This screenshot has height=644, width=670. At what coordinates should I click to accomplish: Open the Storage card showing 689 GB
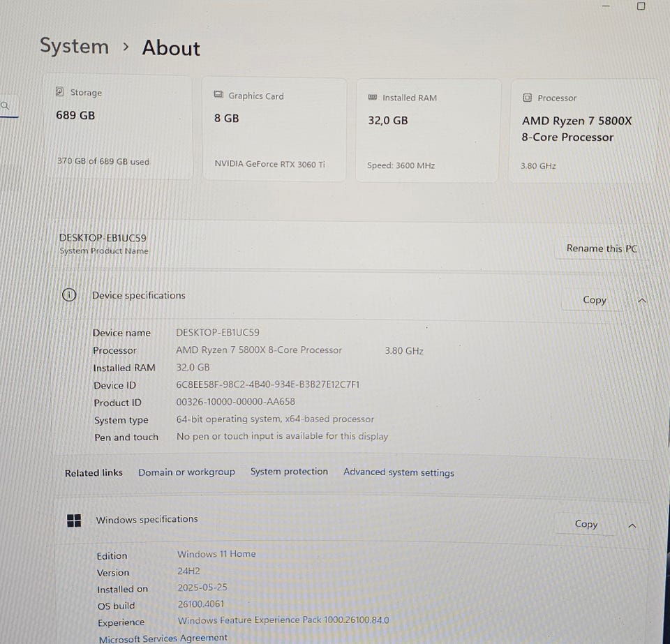click(117, 128)
